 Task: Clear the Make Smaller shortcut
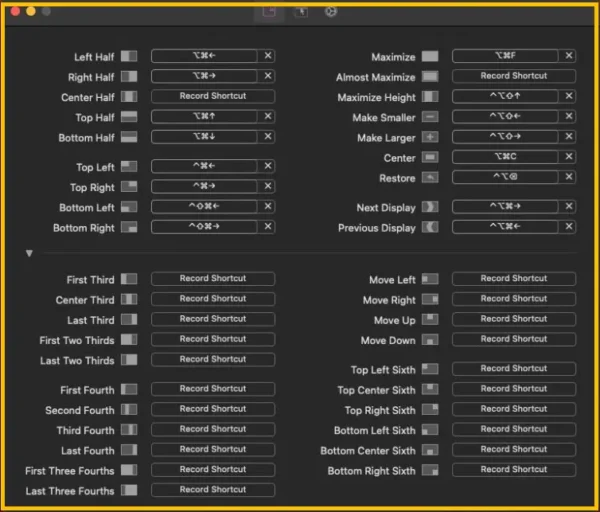[x=569, y=116]
